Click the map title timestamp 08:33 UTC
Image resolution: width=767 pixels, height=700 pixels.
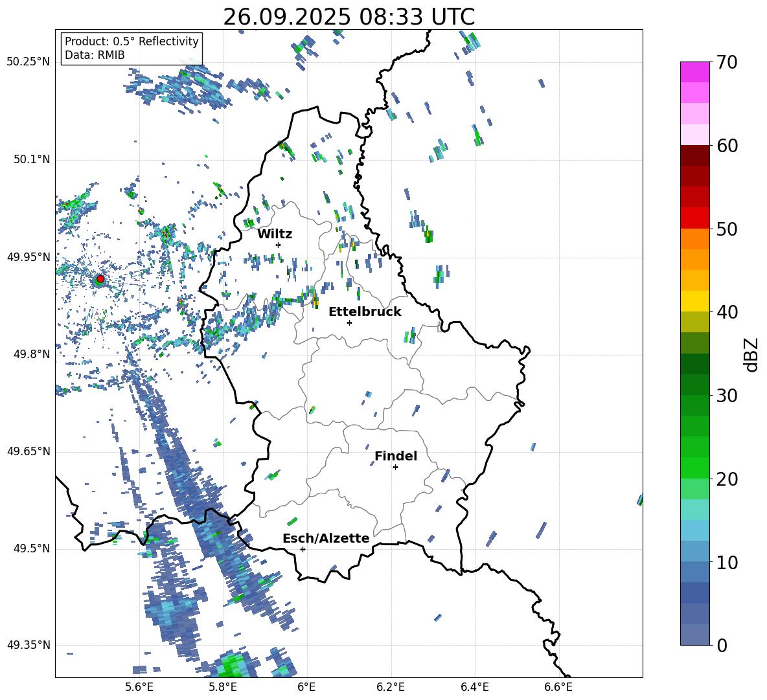click(x=349, y=17)
